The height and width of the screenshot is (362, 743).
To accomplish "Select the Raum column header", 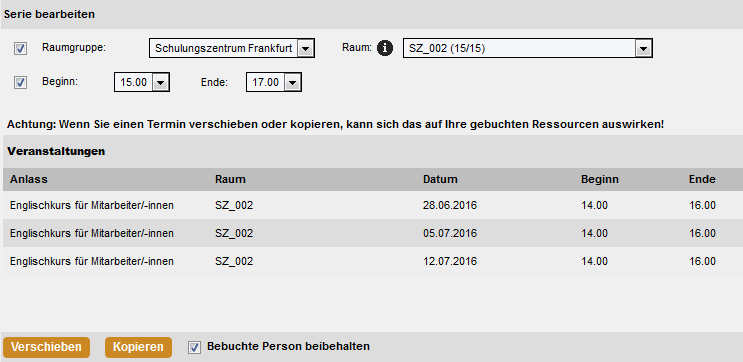I will tap(230, 180).
